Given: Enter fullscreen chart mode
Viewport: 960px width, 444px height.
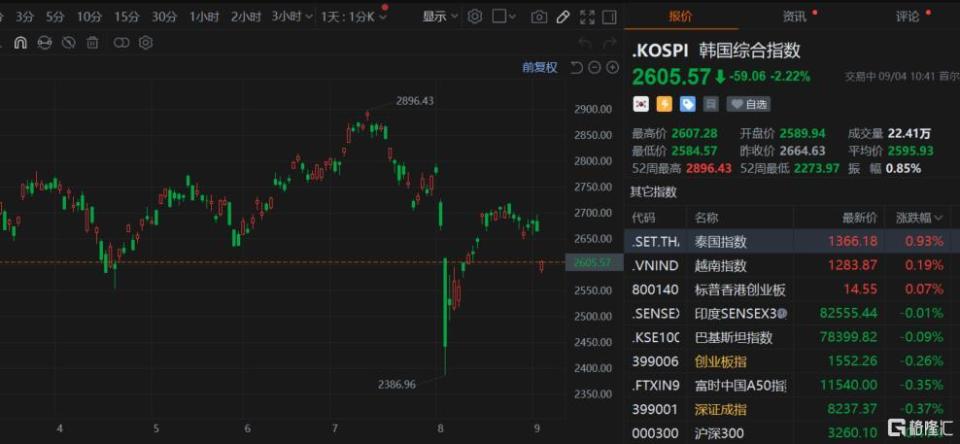Looking at the screenshot, I should click(x=587, y=17).
